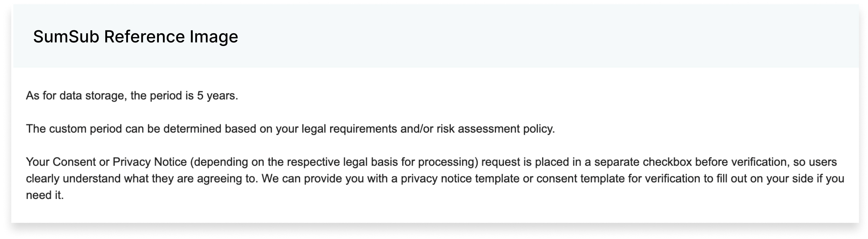
Task: Click the words 'data storage'
Action: 92,96
